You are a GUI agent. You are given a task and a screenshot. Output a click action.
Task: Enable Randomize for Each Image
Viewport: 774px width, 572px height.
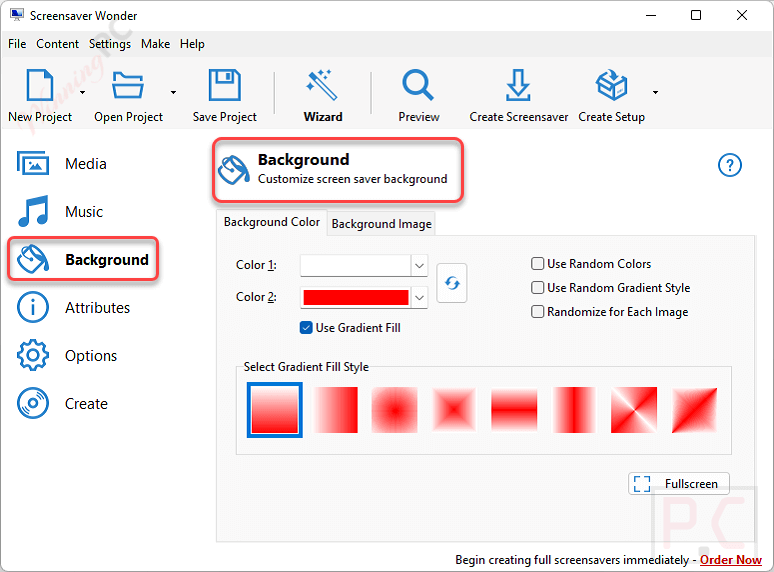[538, 311]
